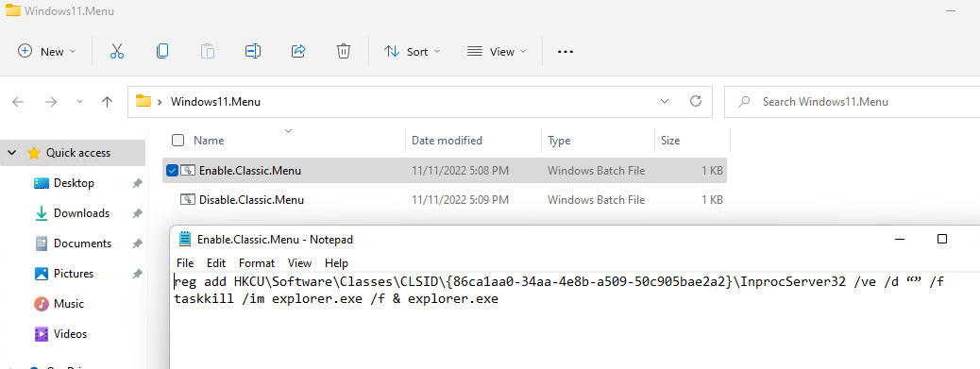980x369 pixels.
Task: Minimize the Notepad window
Action: pos(900,239)
